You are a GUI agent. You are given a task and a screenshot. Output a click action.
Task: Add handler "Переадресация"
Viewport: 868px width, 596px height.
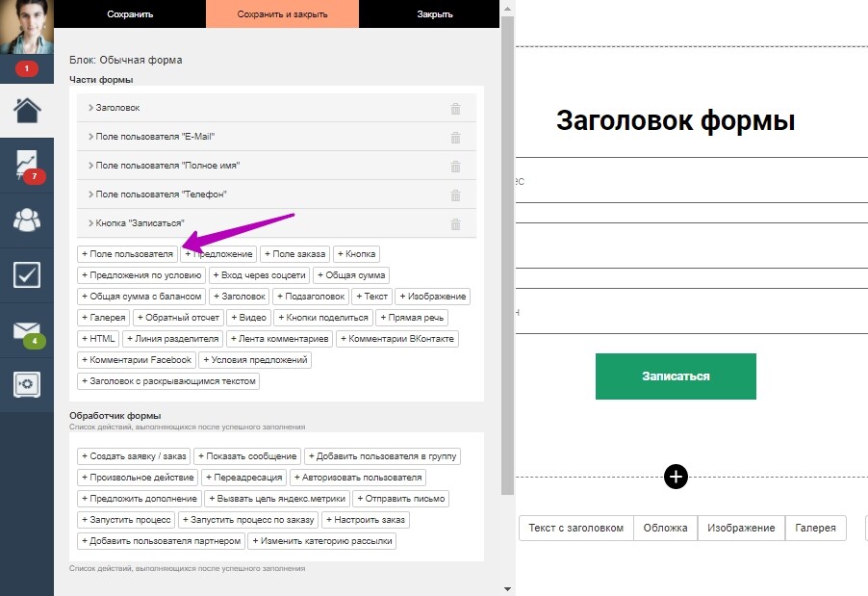[x=244, y=478]
